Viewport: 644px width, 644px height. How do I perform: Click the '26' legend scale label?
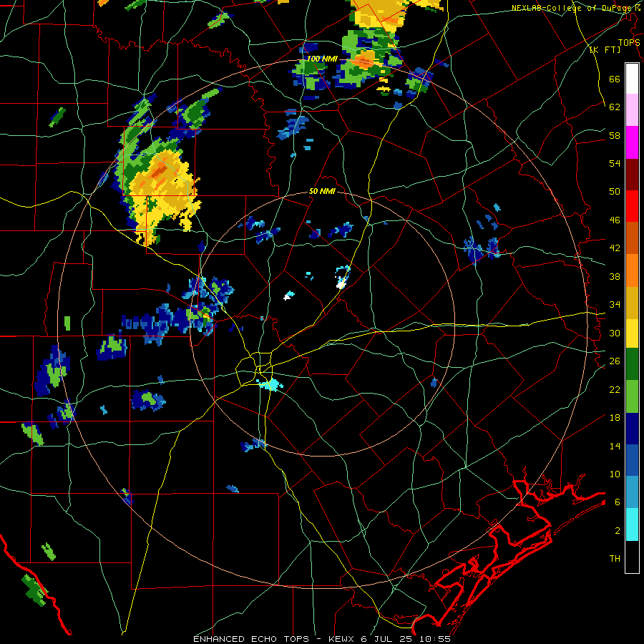pos(615,361)
